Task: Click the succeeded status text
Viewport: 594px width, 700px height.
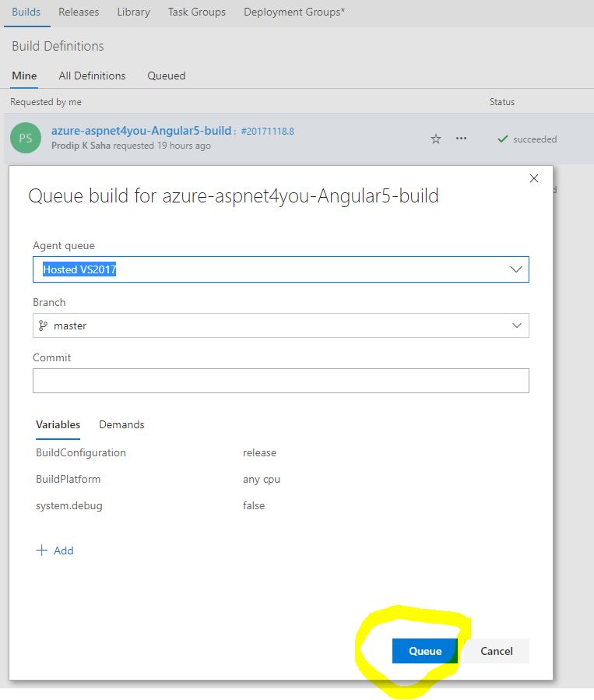Action: coord(535,139)
